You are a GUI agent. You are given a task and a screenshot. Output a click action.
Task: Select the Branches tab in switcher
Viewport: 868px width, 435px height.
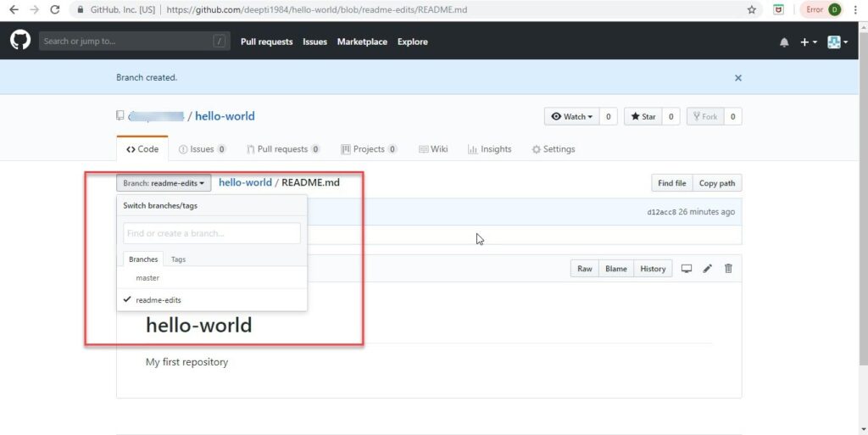point(143,259)
